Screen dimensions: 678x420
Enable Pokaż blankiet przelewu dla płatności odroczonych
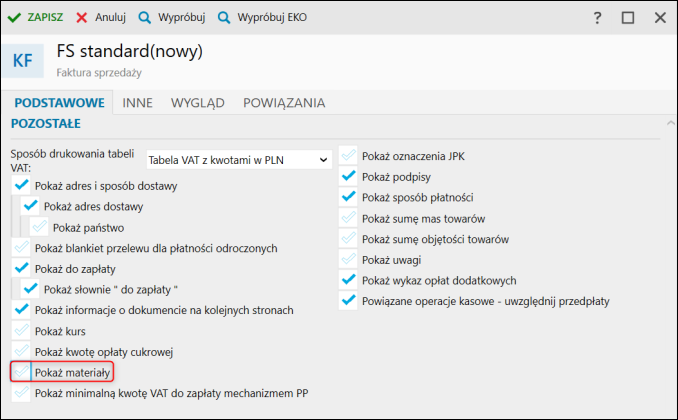tap(21, 248)
